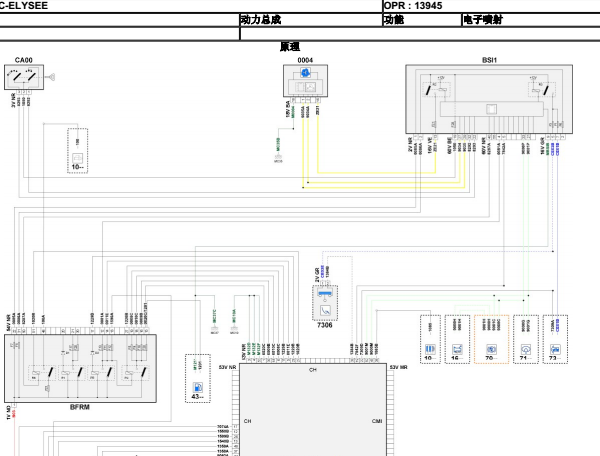Select the BFRM component label
The width and height of the screenshot is (600, 456).
80,407
